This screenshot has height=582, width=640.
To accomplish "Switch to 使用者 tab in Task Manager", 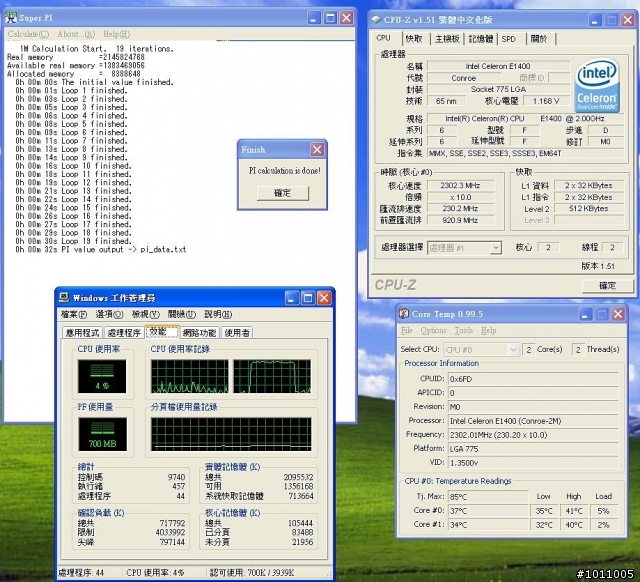I will point(237,333).
